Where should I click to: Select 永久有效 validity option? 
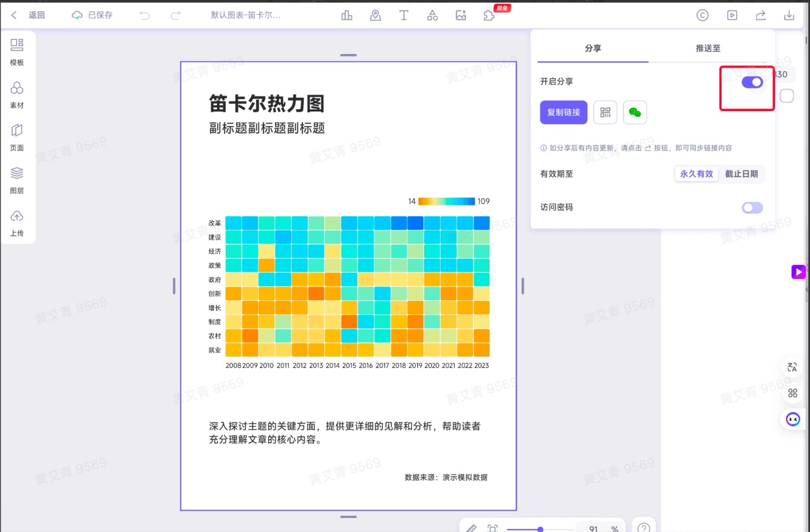pos(696,174)
